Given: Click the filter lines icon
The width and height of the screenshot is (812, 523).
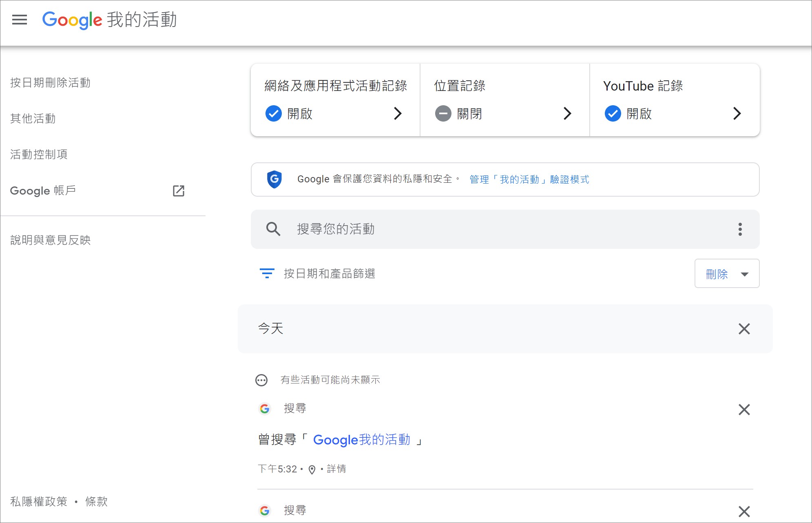Looking at the screenshot, I should pyautogui.click(x=267, y=273).
